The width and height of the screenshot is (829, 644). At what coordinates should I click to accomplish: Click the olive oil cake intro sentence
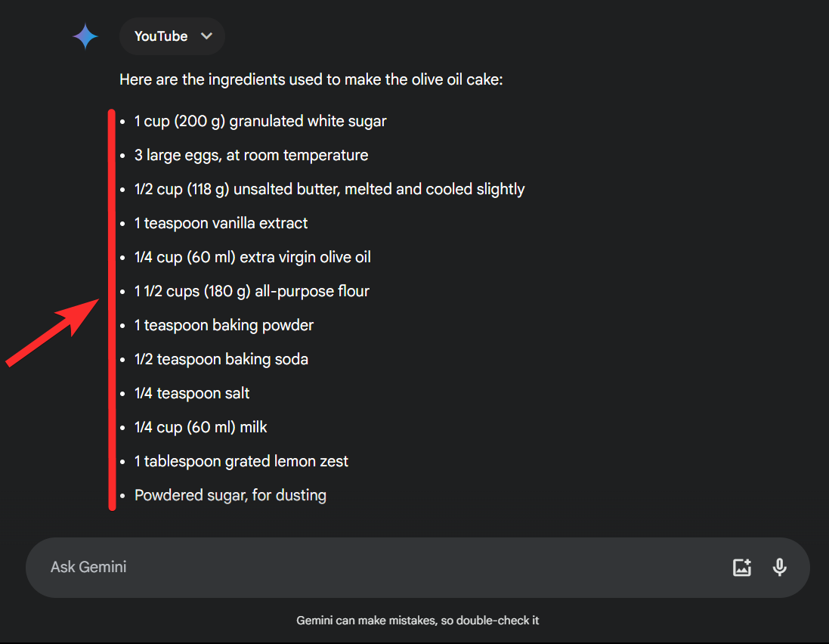(311, 79)
